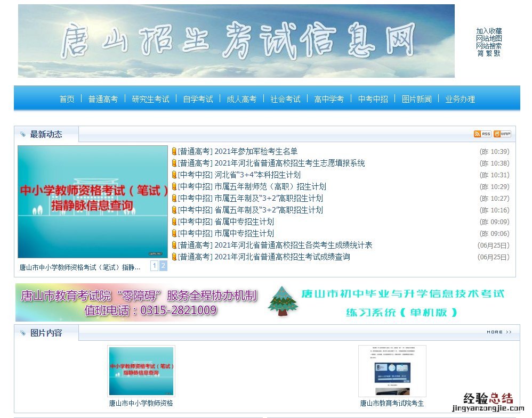532x418 pixels.
Task: Open 高中学考 navigation item
Action: pos(329,99)
